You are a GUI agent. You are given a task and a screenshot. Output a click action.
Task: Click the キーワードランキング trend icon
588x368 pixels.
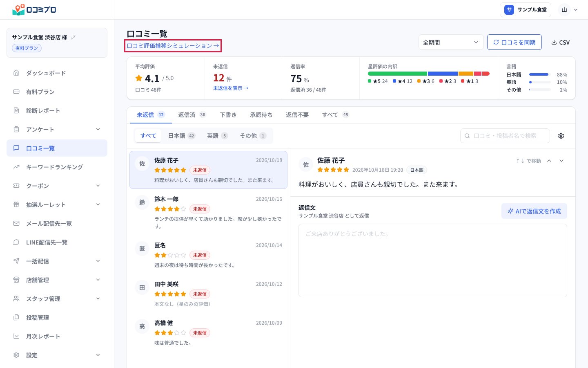coord(16,167)
